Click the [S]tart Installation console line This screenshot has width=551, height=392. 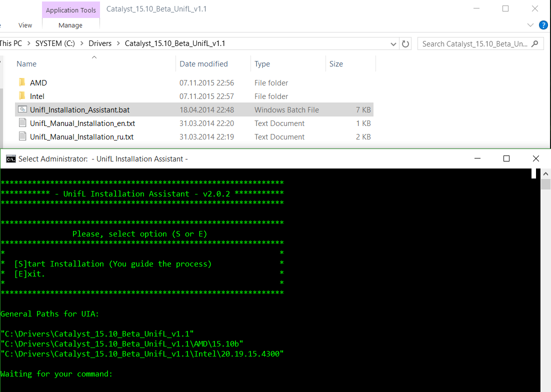pos(113,264)
